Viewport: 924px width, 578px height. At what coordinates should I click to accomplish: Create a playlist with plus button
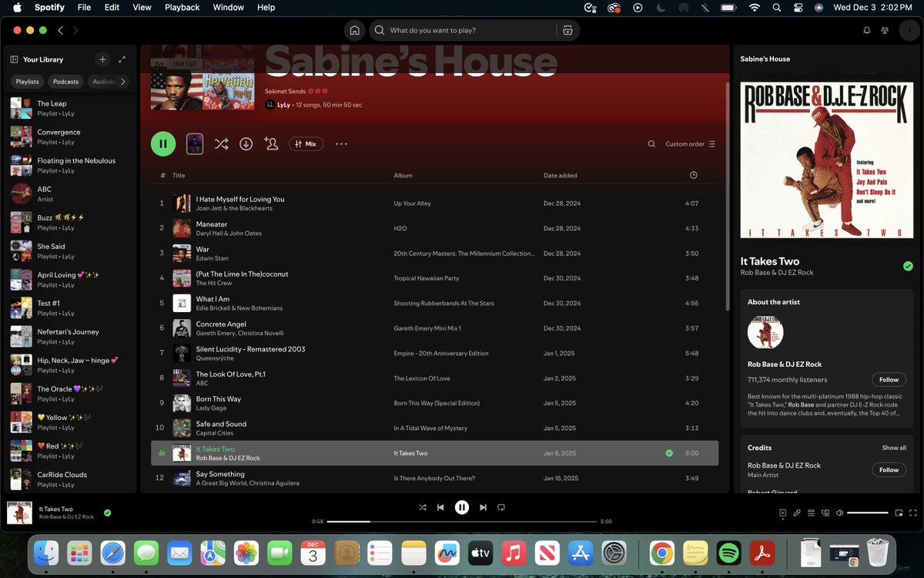[x=102, y=59]
